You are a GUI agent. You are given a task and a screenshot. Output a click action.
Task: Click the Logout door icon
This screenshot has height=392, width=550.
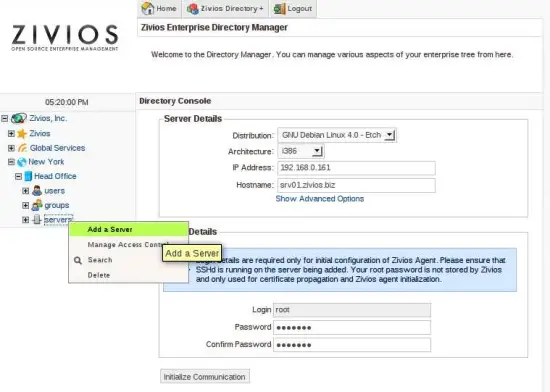[x=279, y=9]
